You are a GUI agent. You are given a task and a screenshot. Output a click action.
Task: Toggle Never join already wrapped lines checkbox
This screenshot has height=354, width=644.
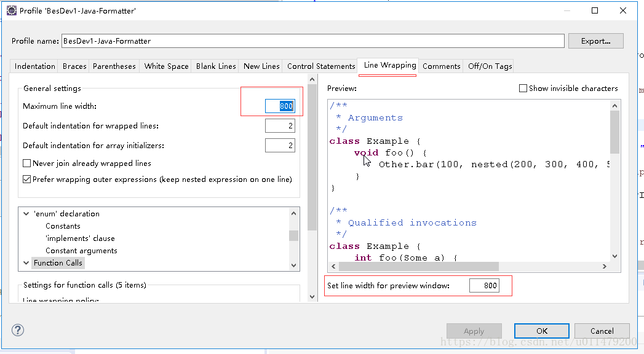(26, 163)
